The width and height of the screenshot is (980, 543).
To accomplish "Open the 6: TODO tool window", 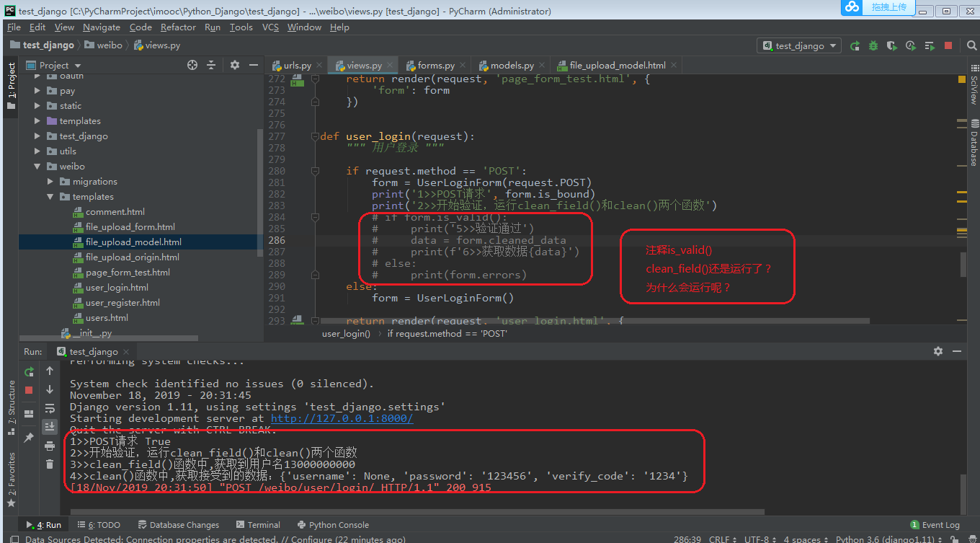I will click(x=98, y=525).
